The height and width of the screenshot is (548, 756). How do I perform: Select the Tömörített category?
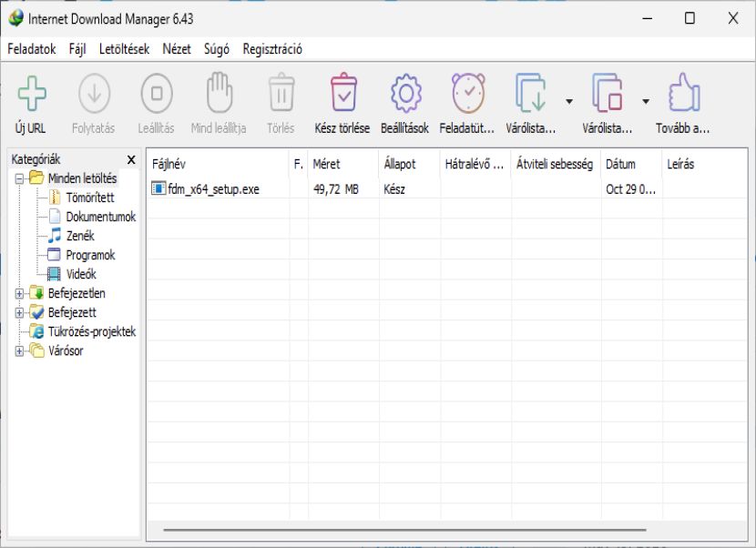click(89, 198)
